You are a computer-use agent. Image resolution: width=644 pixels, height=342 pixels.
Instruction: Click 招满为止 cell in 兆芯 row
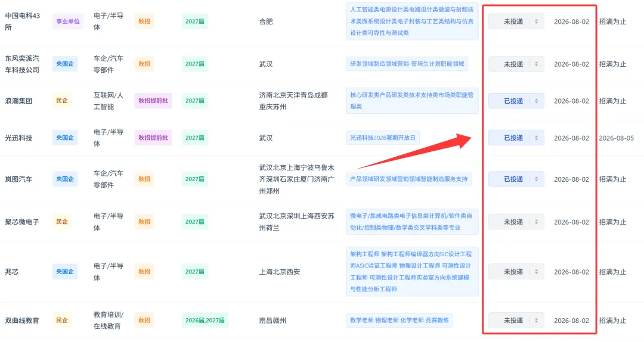tap(612, 272)
